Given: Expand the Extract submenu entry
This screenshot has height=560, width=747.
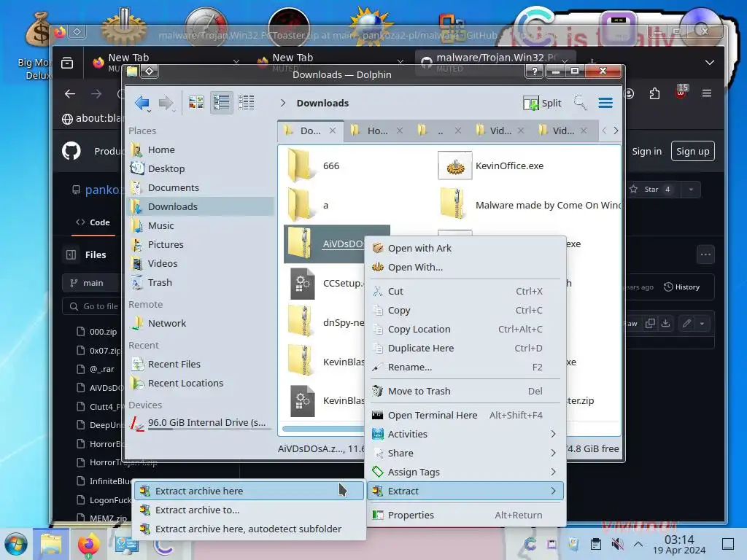Looking at the screenshot, I should point(465,491).
